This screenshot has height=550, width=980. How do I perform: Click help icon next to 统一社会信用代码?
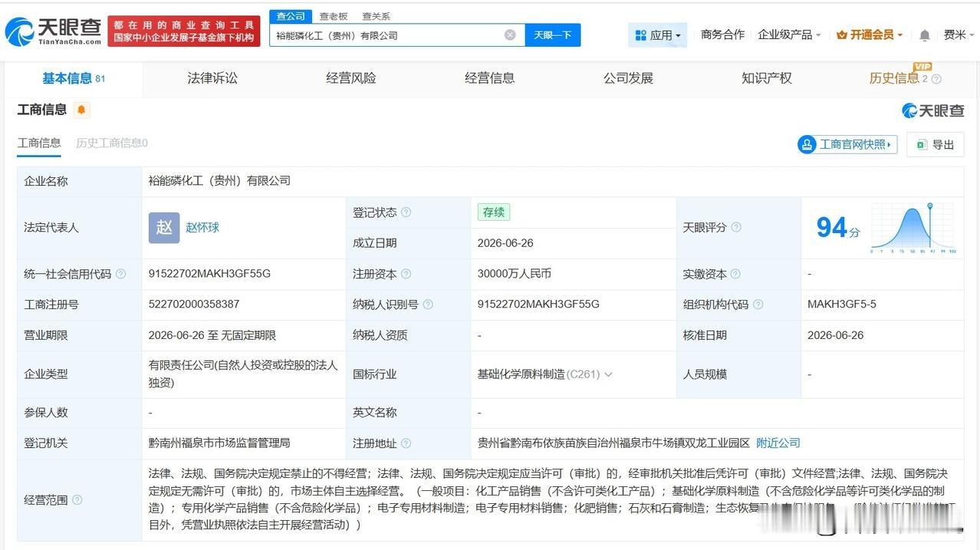point(120,274)
